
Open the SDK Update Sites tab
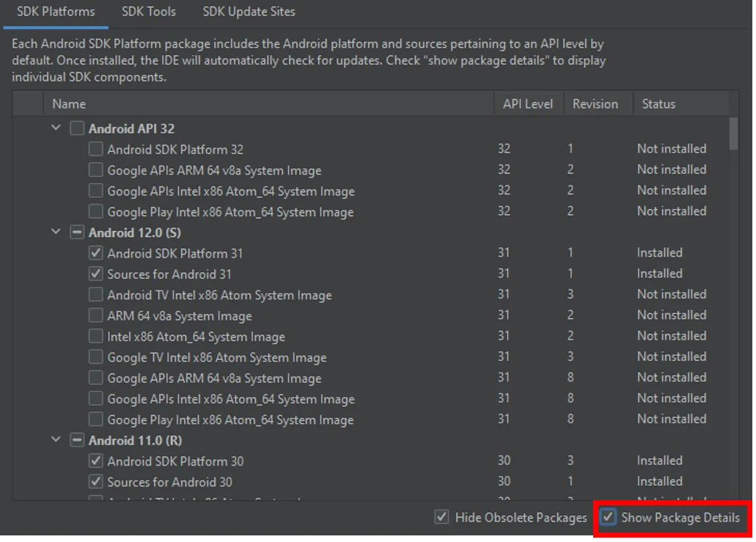tap(249, 12)
